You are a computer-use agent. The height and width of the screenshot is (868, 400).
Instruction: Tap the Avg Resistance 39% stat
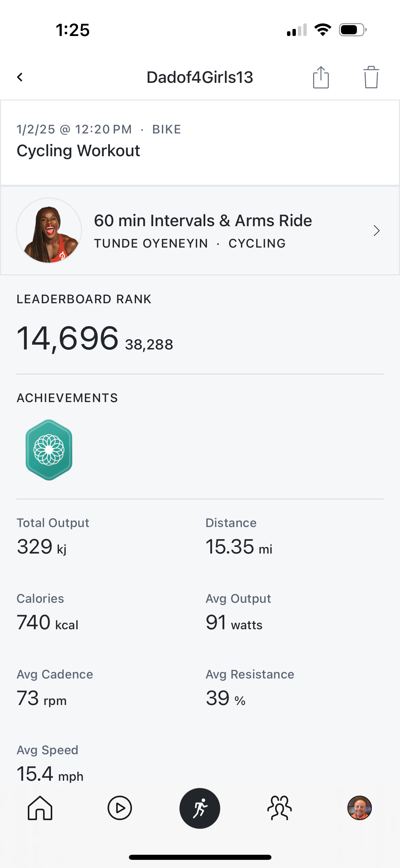pos(226,698)
